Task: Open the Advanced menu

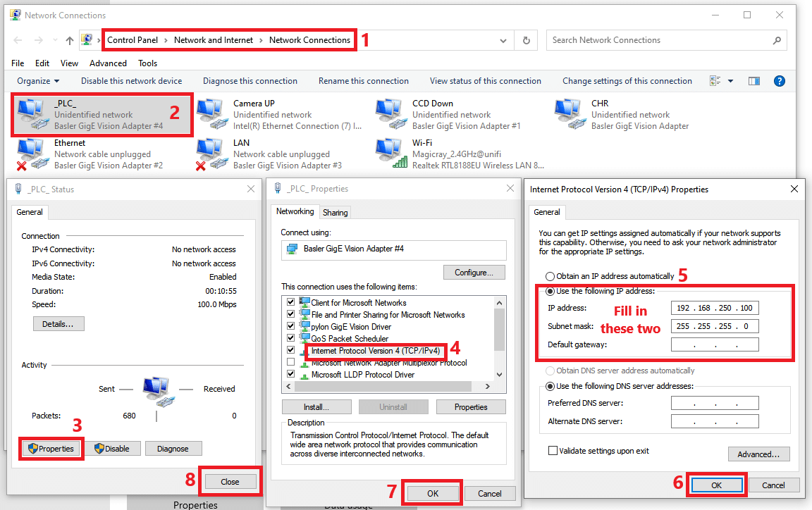Action: 108,63
